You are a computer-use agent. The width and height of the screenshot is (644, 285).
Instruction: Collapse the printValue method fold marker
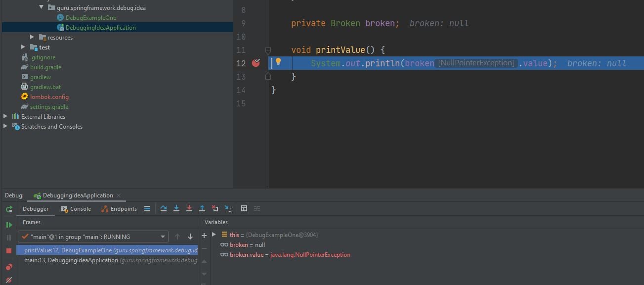click(x=268, y=50)
